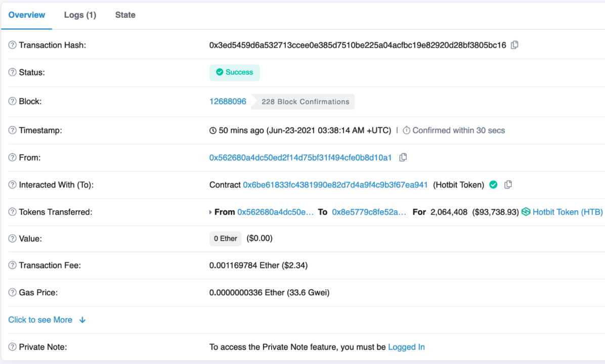Viewport: 605px width, 364px height.
Task: Open block 12688096 link
Action: pyautogui.click(x=228, y=102)
